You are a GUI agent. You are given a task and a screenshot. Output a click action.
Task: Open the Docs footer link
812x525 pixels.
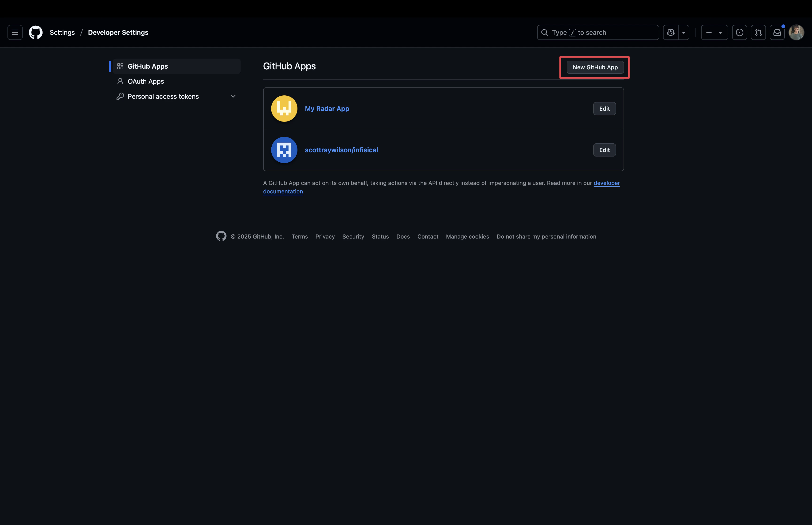tap(403, 237)
